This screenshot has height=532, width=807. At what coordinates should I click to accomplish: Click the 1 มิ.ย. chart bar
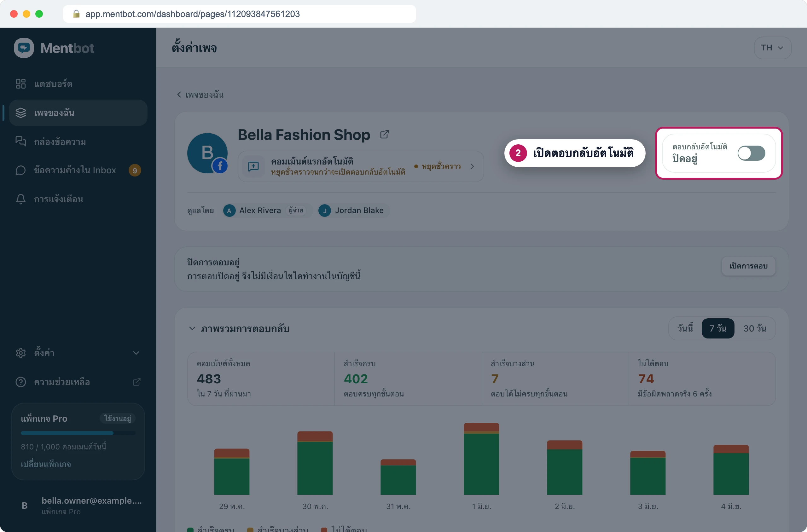coord(481,459)
